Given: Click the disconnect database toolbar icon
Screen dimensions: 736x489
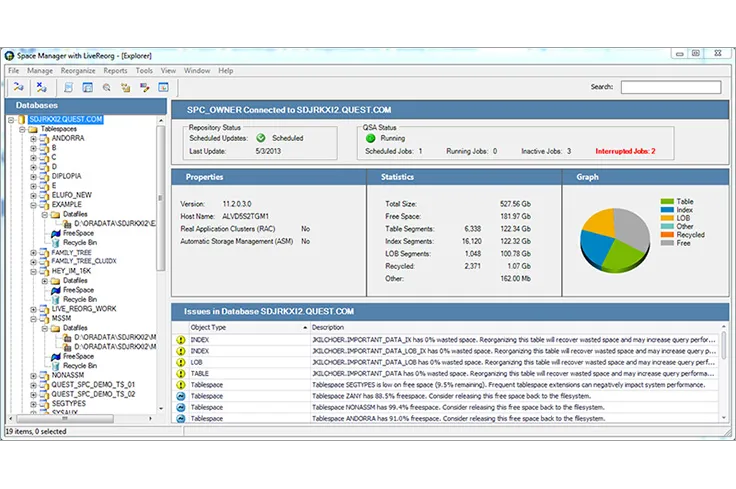Looking at the screenshot, I should (42, 88).
